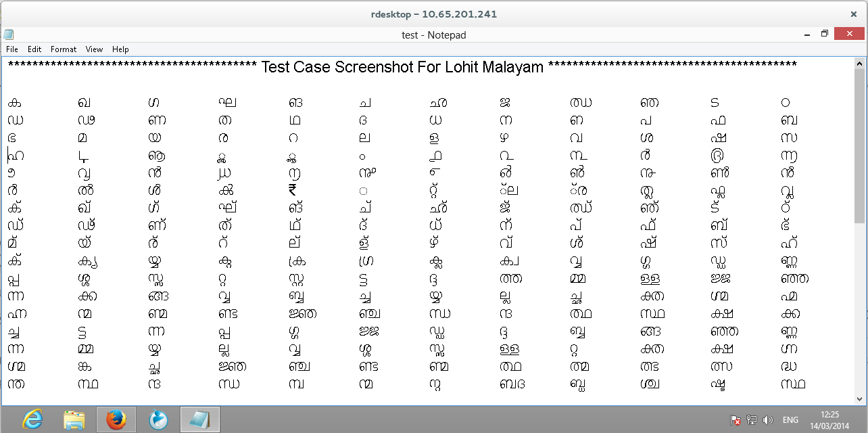Restore down the Notepad window
This screenshot has width=868, height=433.
(825, 34)
